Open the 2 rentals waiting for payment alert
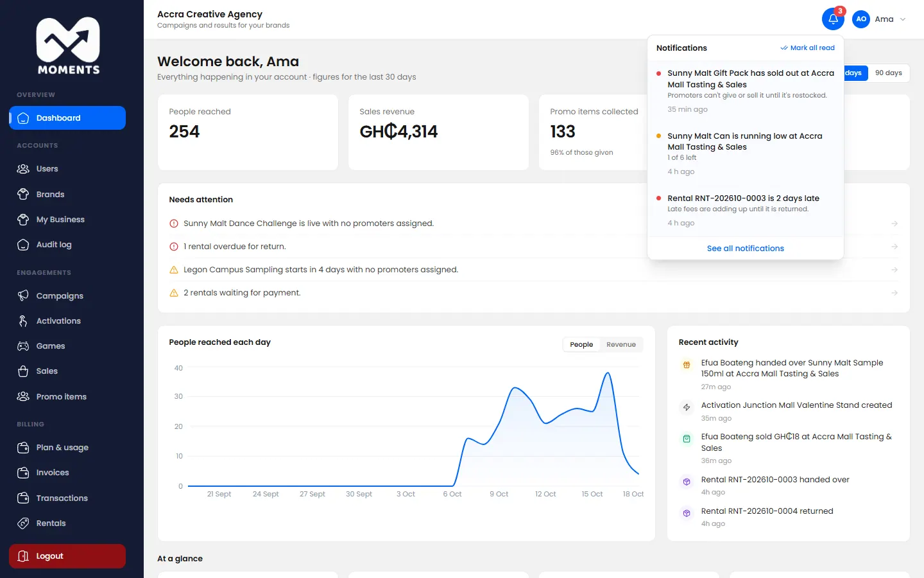The image size is (924, 578). point(534,293)
